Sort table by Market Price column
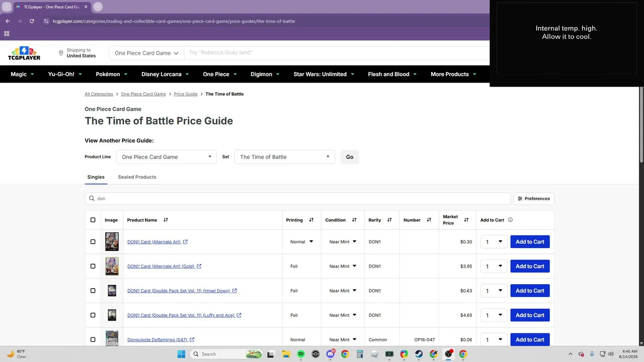This screenshot has height=362, width=644. click(466, 220)
